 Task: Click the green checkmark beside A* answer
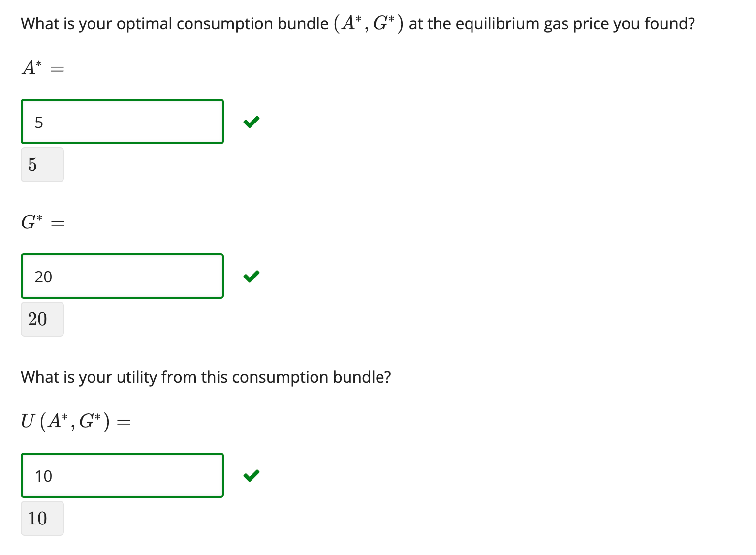point(251,122)
